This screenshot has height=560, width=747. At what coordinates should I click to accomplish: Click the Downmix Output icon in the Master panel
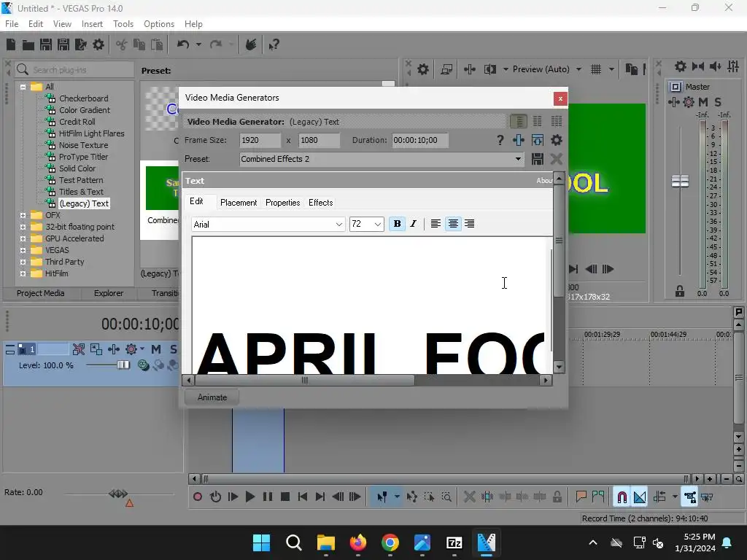pos(698,66)
